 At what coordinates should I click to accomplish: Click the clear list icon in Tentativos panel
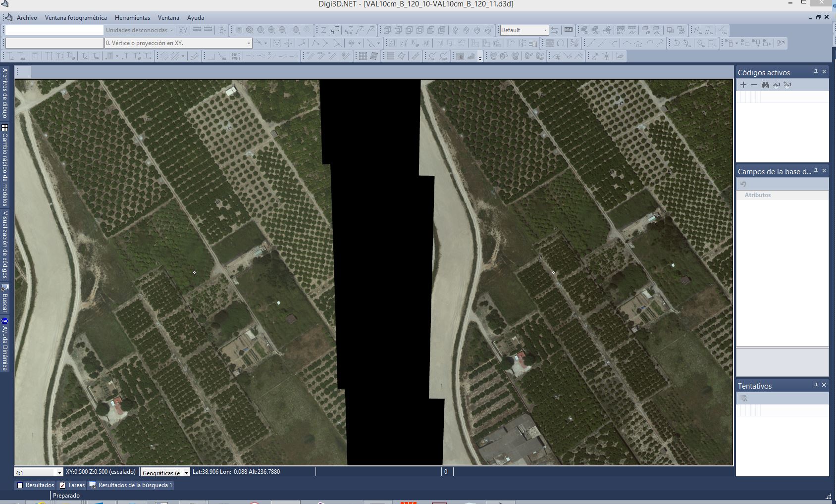743,398
